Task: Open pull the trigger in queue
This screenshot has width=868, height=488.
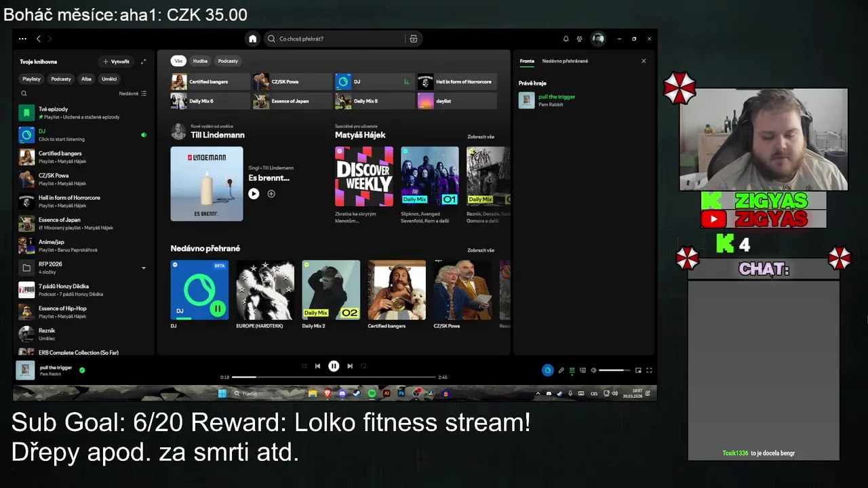Action: click(583, 100)
